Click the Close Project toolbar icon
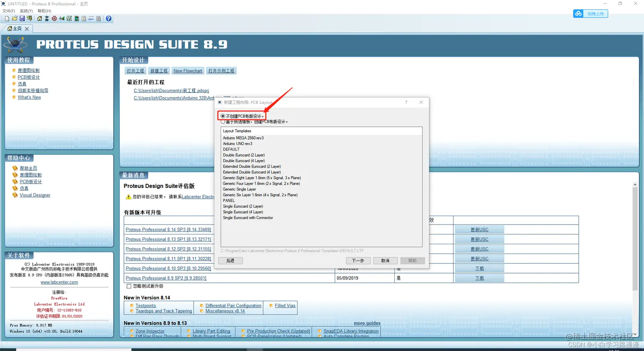The image size is (644, 351). [x=29, y=19]
